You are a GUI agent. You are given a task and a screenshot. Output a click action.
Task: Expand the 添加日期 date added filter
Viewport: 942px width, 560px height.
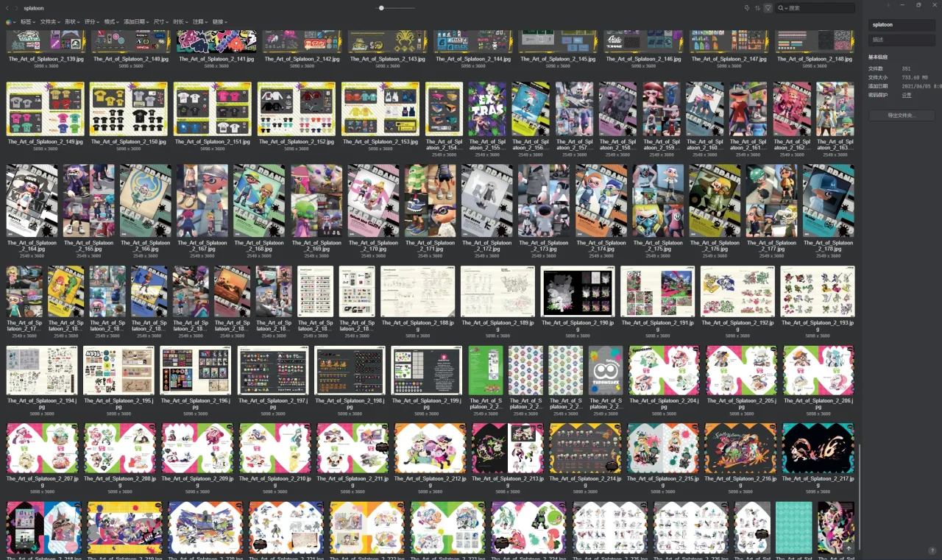coord(136,22)
